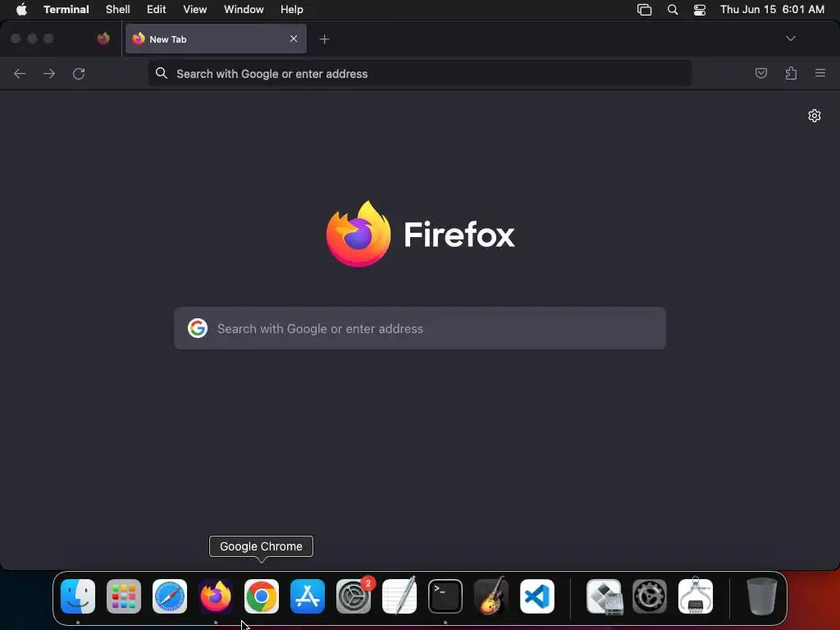Screen dimensions: 840x630
Task: Open System Information from the Dock
Action: tap(696, 596)
